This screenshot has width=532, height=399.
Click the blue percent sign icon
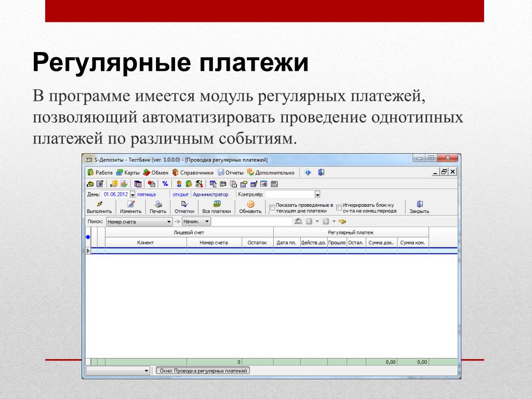click(165, 183)
